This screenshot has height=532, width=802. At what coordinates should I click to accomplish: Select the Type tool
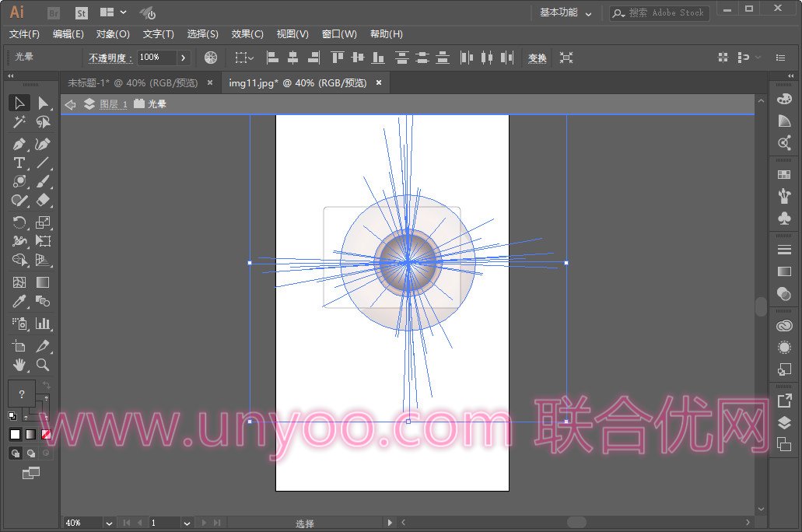19,163
